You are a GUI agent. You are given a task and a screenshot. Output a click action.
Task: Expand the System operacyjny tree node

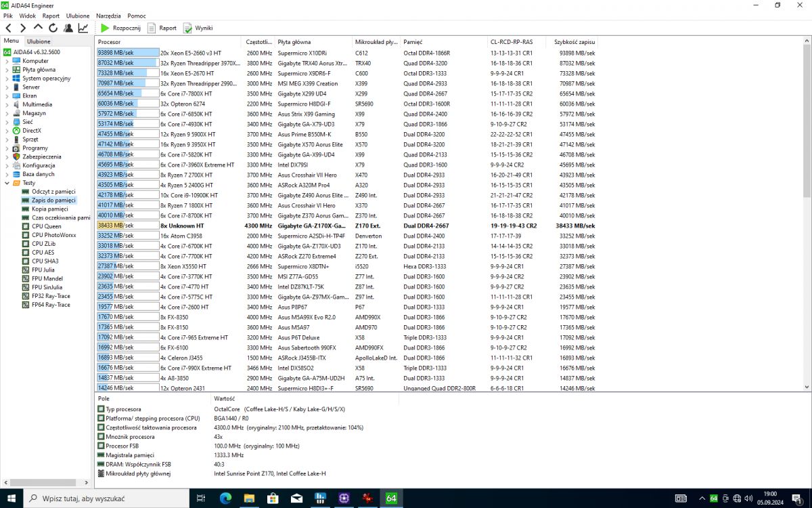(7, 79)
